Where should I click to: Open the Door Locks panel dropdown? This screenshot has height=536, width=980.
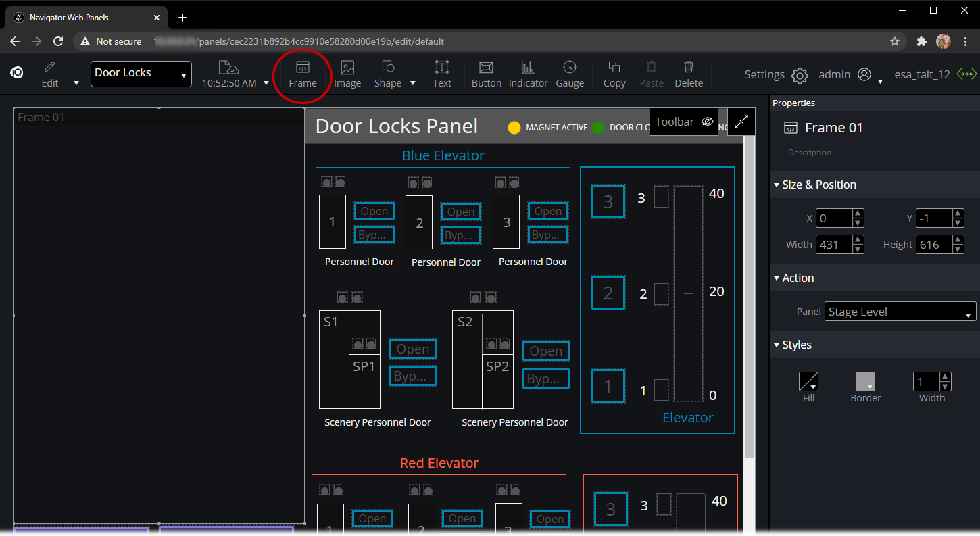coord(141,74)
